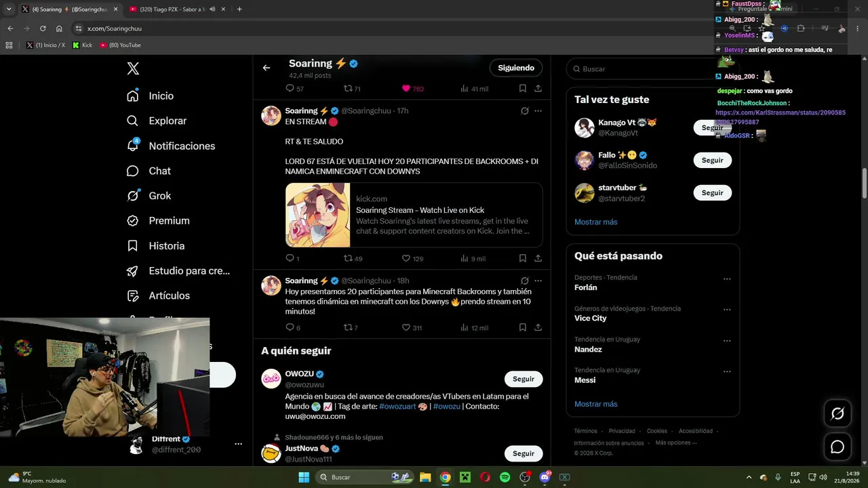This screenshot has height=488, width=868.
Task: Open more options on EN STREAM post
Action: (538, 110)
